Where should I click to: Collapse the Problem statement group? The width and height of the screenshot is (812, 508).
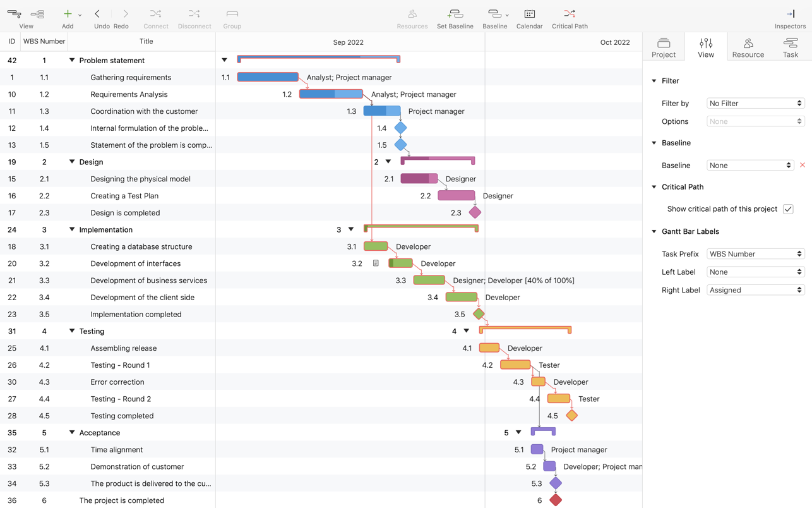(72, 61)
